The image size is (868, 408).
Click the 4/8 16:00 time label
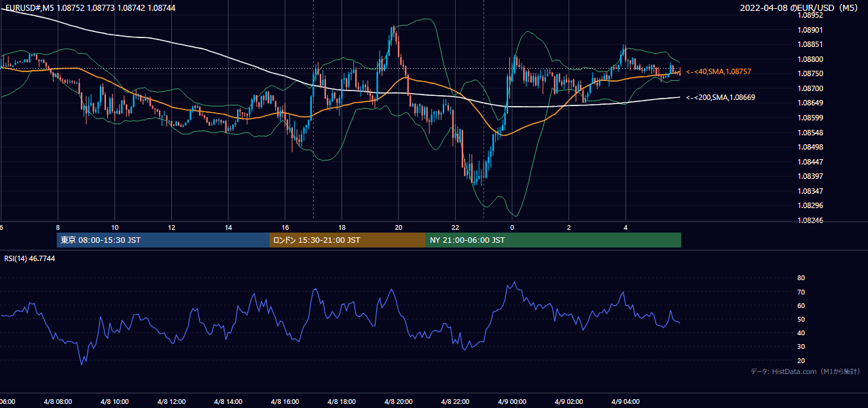tap(285, 401)
